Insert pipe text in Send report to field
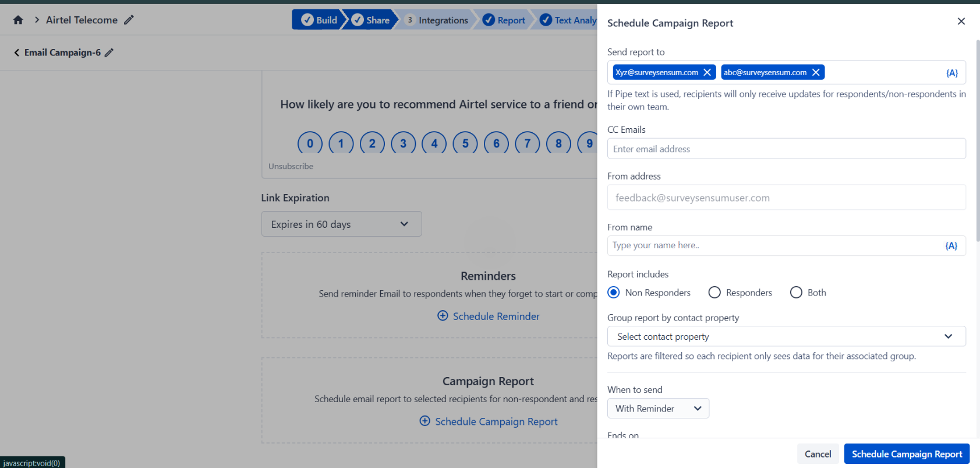This screenshot has height=468, width=980. coord(951,73)
